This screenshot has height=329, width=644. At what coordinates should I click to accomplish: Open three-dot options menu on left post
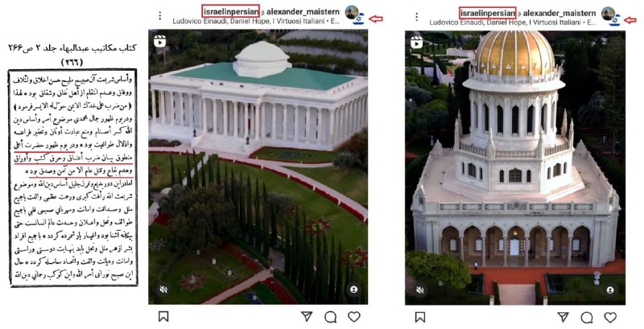159,16
